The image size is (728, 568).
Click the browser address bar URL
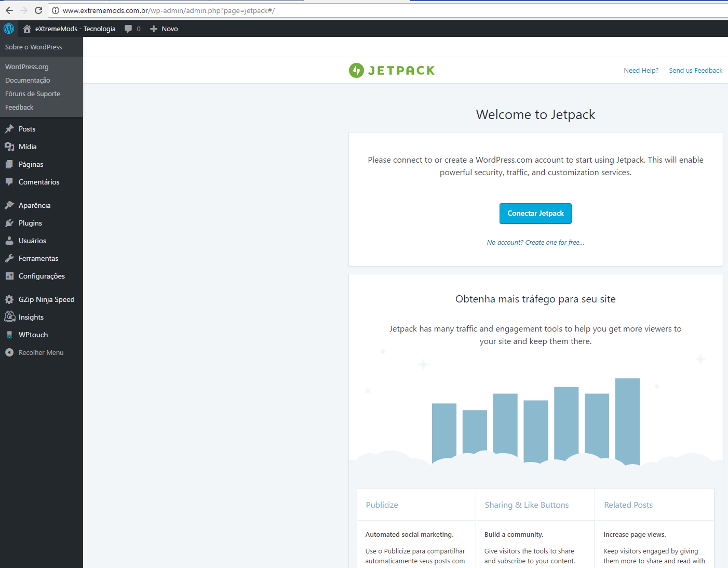(169, 10)
